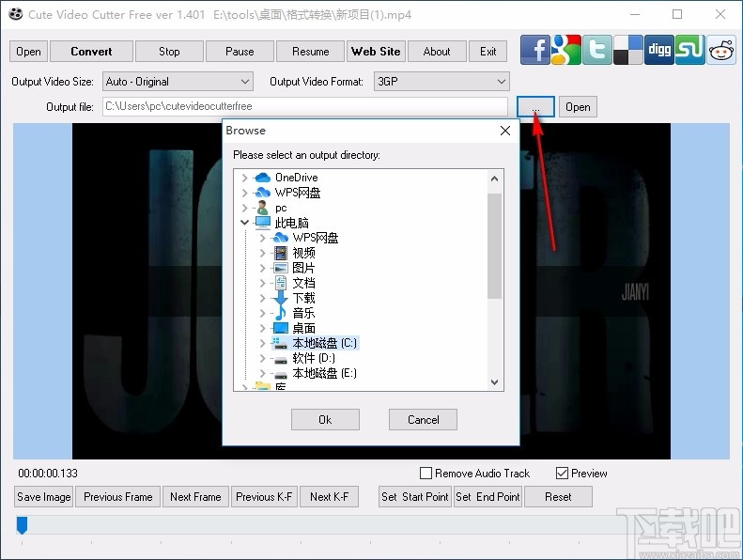Jump to Previous K-F

point(264,497)
